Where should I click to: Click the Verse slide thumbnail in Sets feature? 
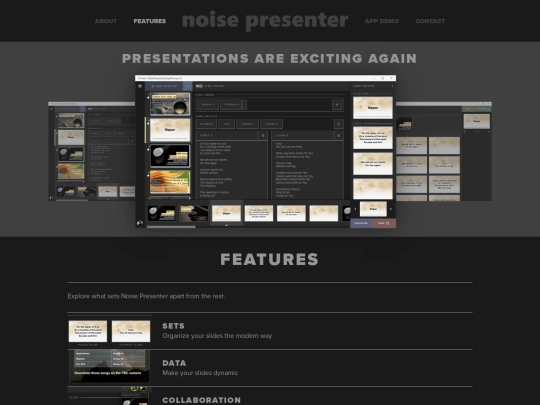click(88, 331)
